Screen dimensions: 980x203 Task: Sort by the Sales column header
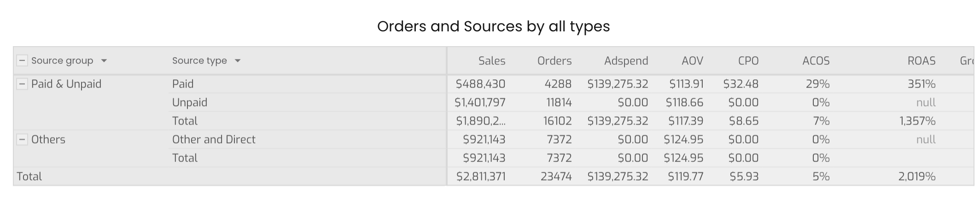[x=492, y=61]
